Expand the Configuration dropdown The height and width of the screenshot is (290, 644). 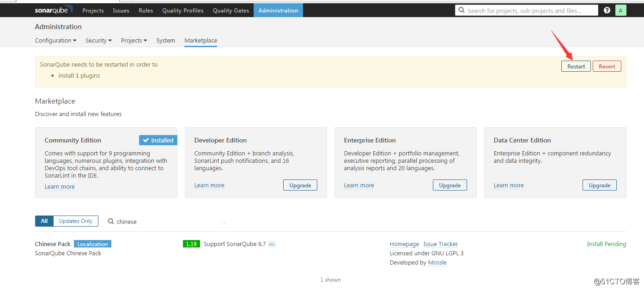click(x=56, y=41)
